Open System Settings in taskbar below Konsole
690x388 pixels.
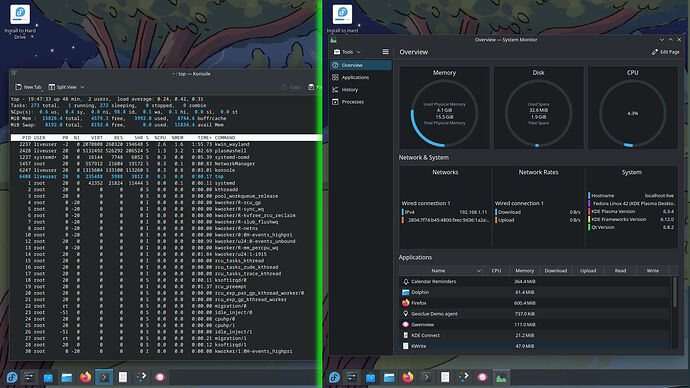coord(29,377)
